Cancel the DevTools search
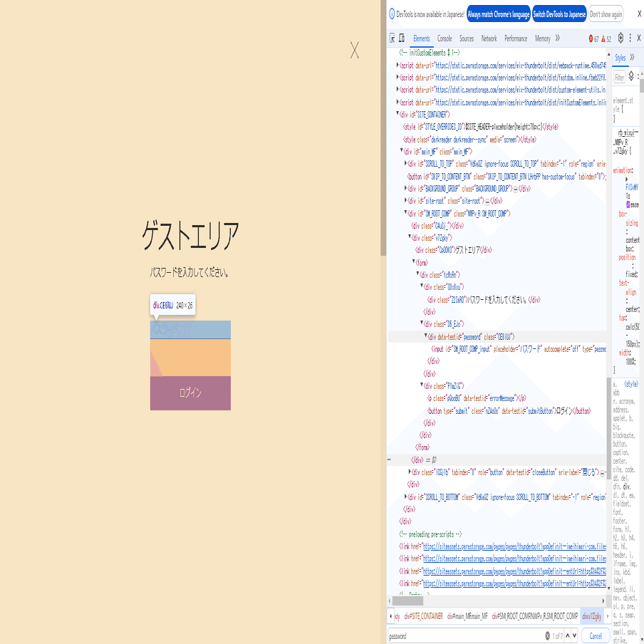This screenshot has height=644, width=644. [x=596, y=635]
